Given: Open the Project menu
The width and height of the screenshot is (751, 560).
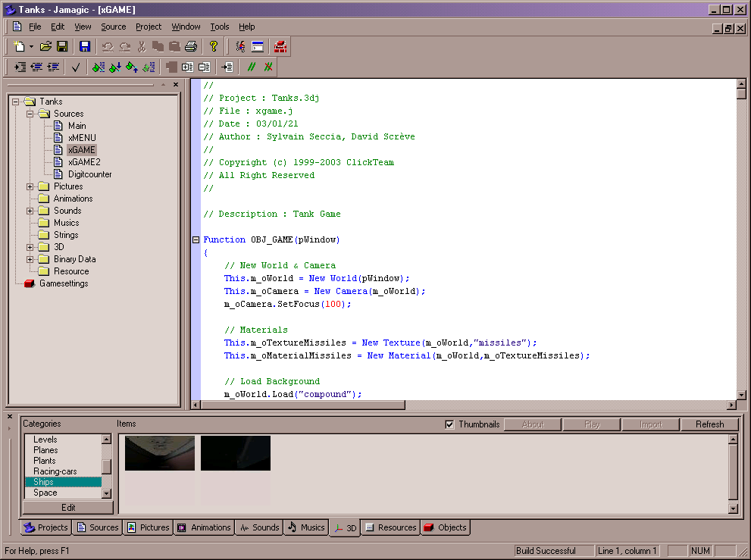Looking at the screenshot, I should tap(149, 27).
